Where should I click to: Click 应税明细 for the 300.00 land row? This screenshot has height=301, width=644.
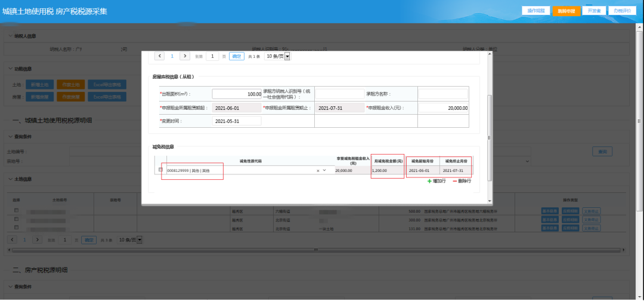571,219
